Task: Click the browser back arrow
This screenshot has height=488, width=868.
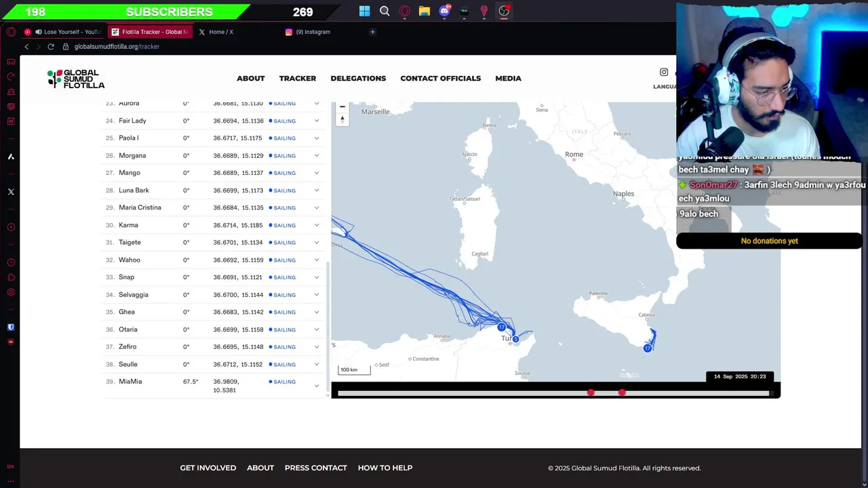Action: pyautogui.click(x=26, y=47)
